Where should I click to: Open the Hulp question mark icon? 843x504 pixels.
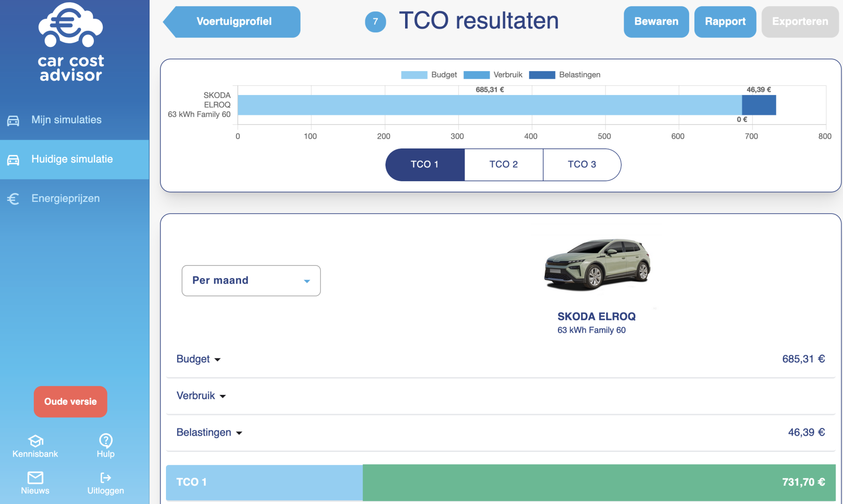(105, 440)
